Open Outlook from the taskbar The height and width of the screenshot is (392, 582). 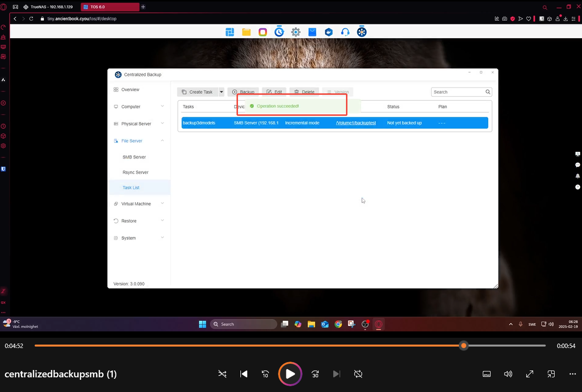pyautogui.click(x=325, y=324)
